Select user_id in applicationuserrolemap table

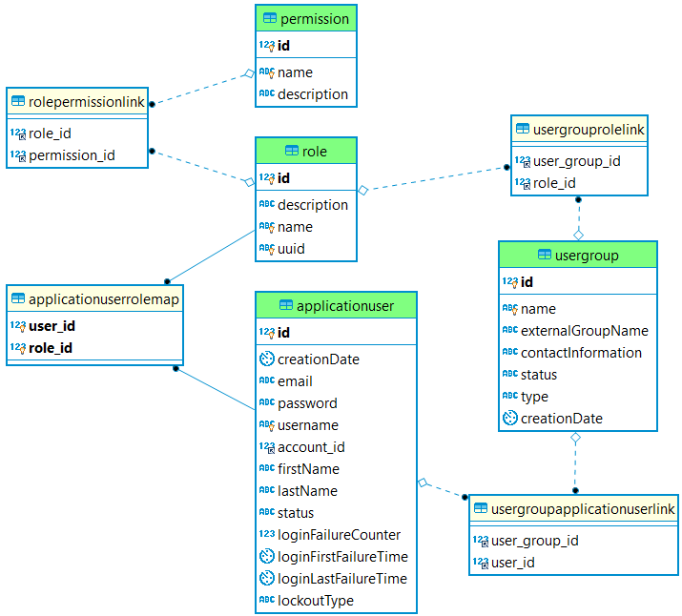point(94,325)
